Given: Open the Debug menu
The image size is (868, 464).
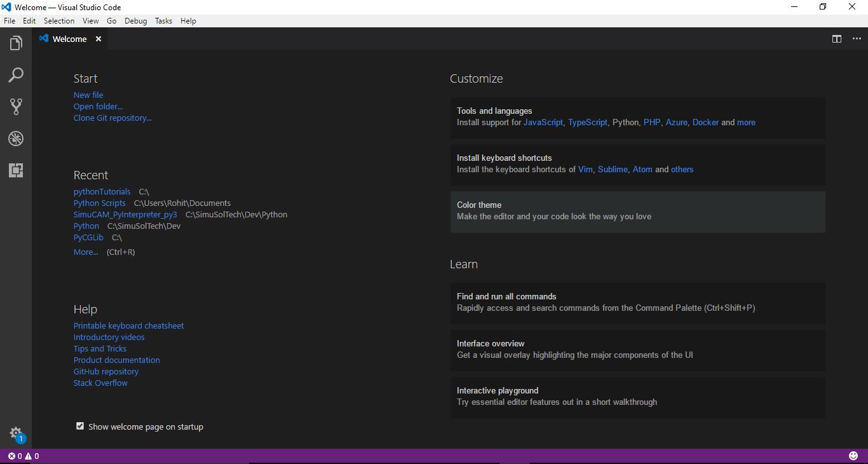Looking at the screenshot, I should (x=135, y=21).
